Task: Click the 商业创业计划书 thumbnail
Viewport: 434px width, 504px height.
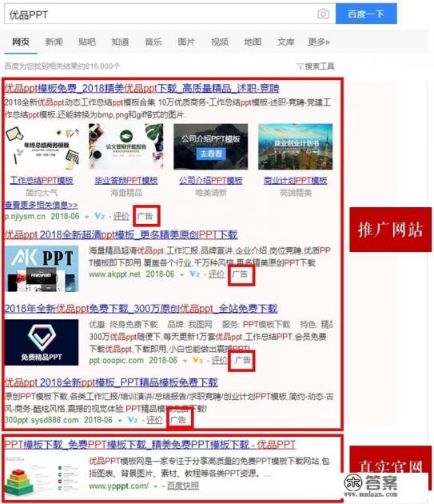Action: (x=296, y=146)
